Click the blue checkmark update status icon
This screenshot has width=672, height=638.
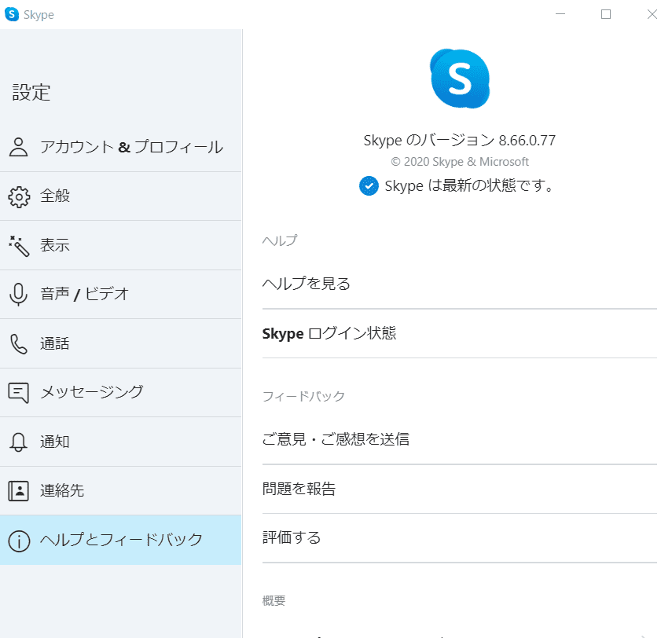click(x=369, y=186)
